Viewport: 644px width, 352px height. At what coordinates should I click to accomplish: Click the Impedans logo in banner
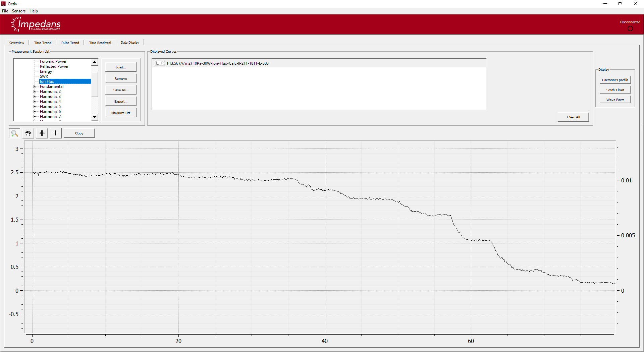click(36, 24)
